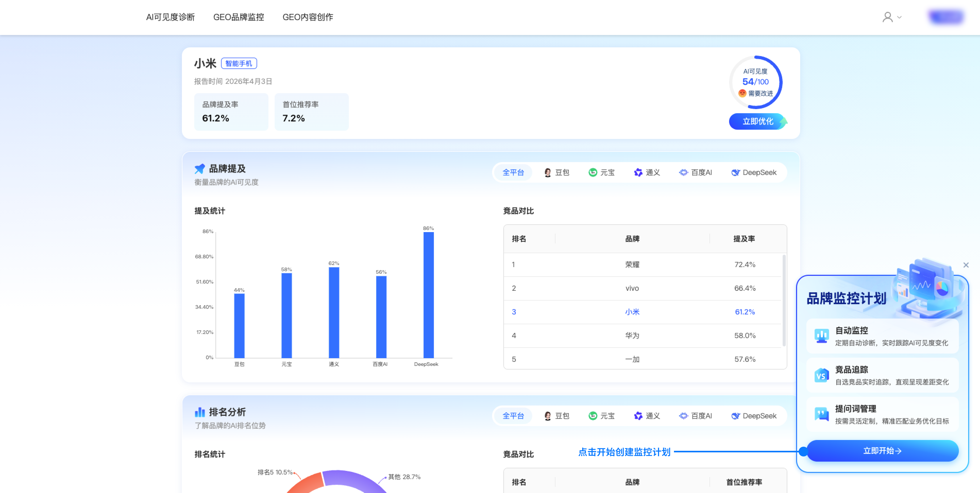Click the 自动监控 chart icon
The height and width of the screenshot is (493, 980).
tap(821, 336)
